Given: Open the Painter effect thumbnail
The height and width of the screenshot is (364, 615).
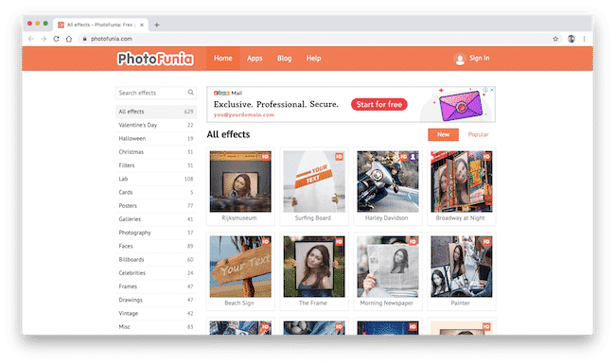Looking at the screenshot, I should pyautogui.click(x=462, y=267).
